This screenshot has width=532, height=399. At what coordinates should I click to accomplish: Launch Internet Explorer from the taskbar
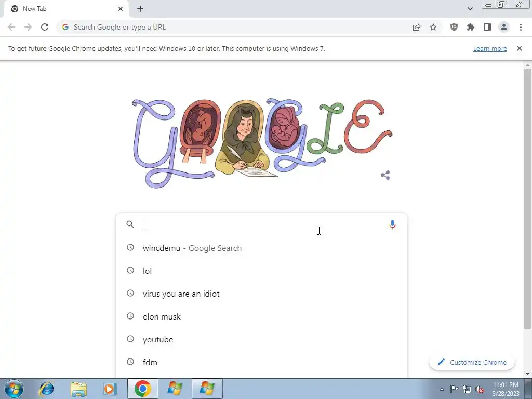(x=46, y=389)
